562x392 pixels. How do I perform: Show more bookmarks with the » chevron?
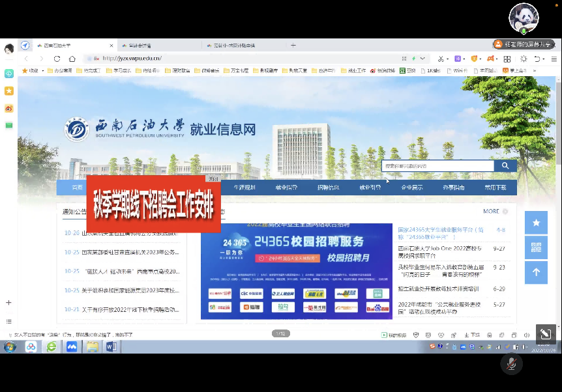point(535,70)
